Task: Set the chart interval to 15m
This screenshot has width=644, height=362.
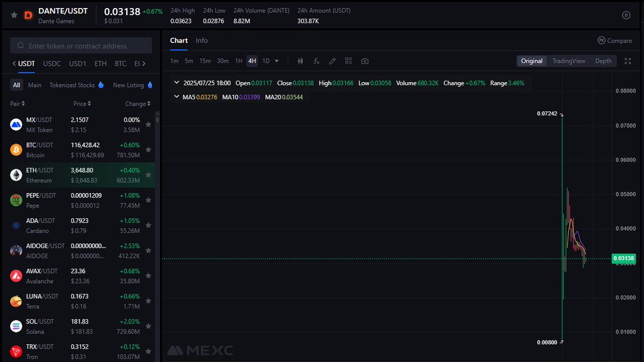Action: (205, 61)
